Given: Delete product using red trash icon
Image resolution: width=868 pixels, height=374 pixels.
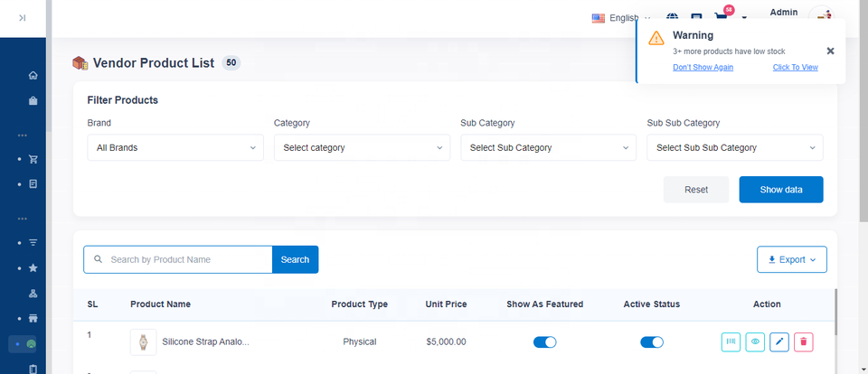Looking at the screenshot, I should pos(804,341).
